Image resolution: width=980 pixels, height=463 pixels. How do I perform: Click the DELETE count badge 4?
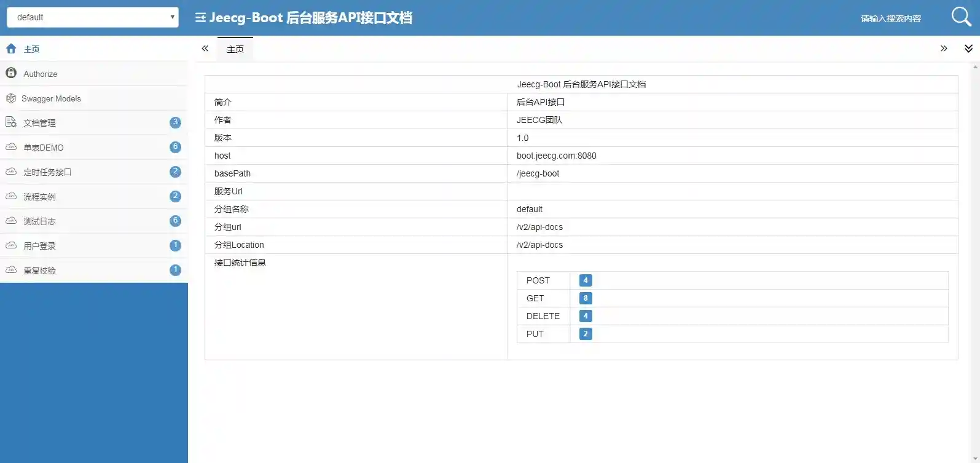pyautogui.click(x=586, y=316)
